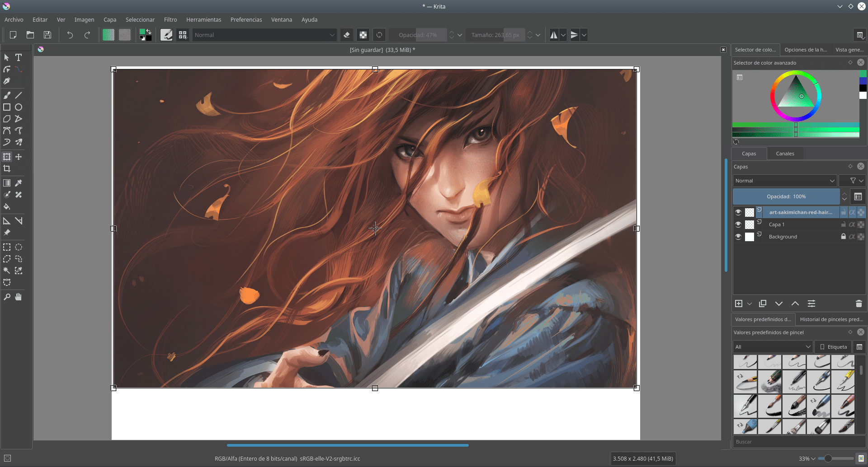Toggle alpha lock on Capa 1
This screenshot has width=868, height=467.
(852, 224)
